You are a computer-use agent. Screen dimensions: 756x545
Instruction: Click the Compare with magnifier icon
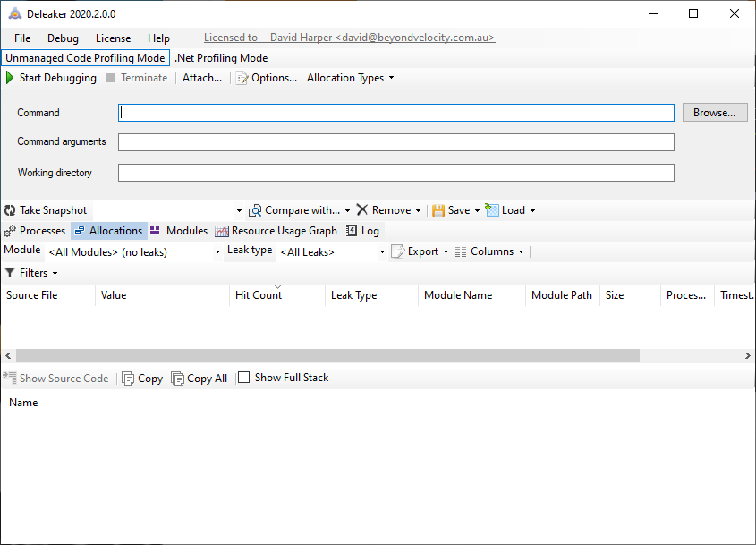255,211
